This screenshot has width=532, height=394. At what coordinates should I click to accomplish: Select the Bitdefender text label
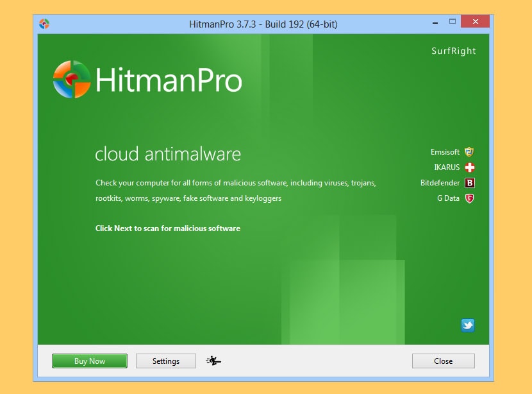440,183
